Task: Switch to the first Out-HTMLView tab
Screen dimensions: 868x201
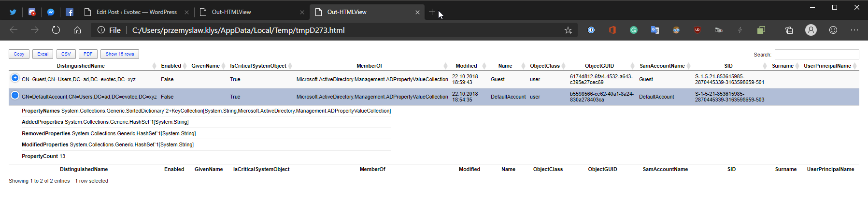Action: tap(231, 12)
